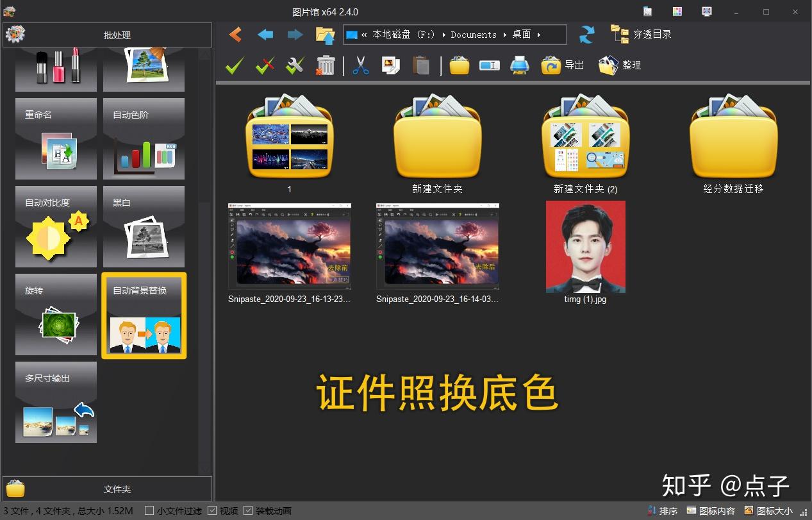This screenshot has height=520, width=812.
Task: Open the 排序 sort options
Action: pyautogui.click(x=662, y=511)
